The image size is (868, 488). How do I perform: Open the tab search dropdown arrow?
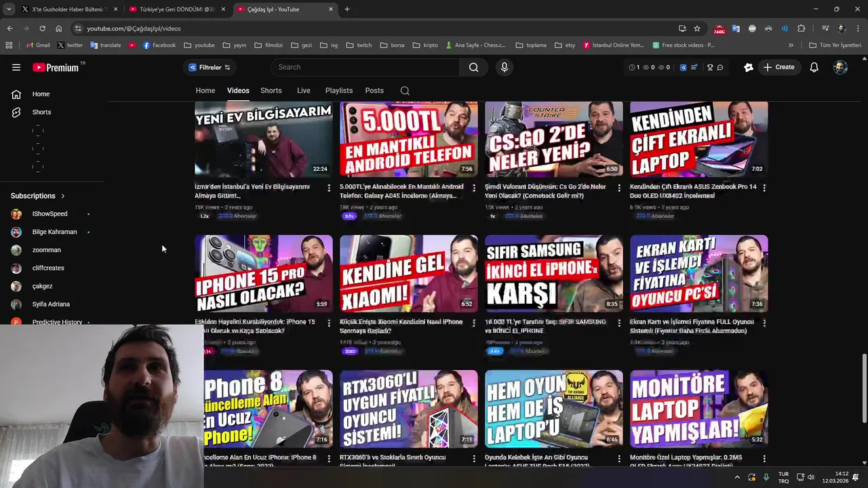coord(9,9)
